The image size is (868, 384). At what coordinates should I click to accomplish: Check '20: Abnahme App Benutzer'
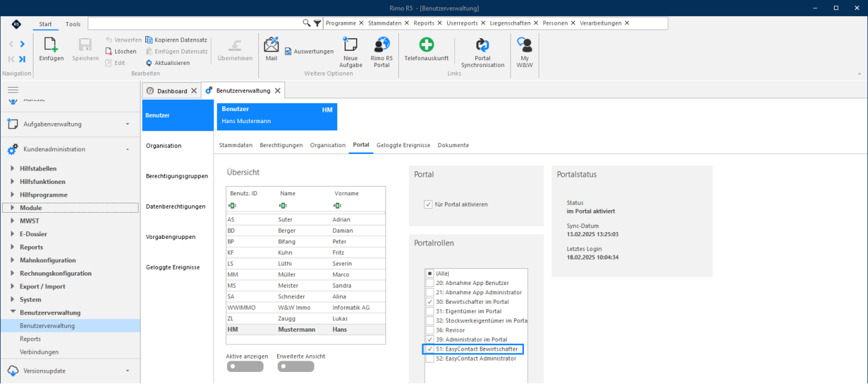point(430,283)
